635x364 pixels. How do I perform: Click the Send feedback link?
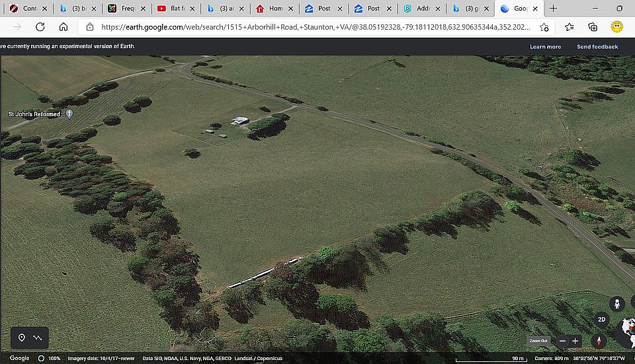coord(597,47)
